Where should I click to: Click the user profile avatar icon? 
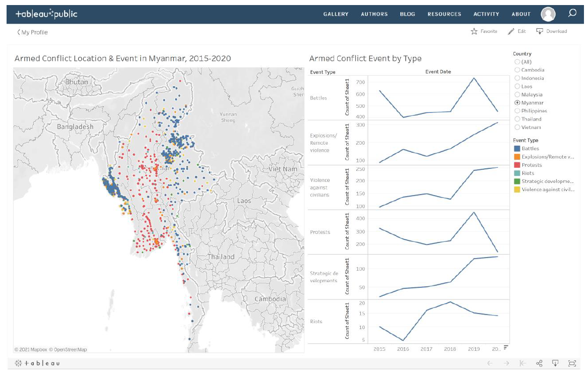point(548,14)
